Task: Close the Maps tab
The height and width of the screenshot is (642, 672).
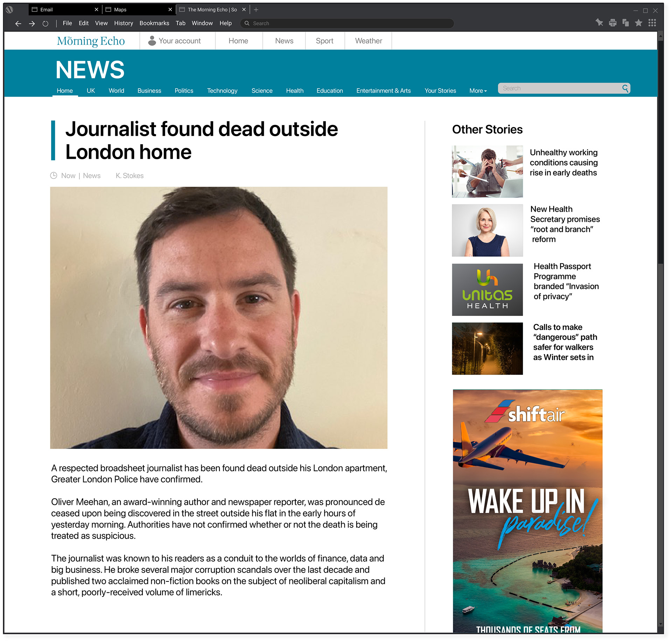Action: tap(170, 9)
